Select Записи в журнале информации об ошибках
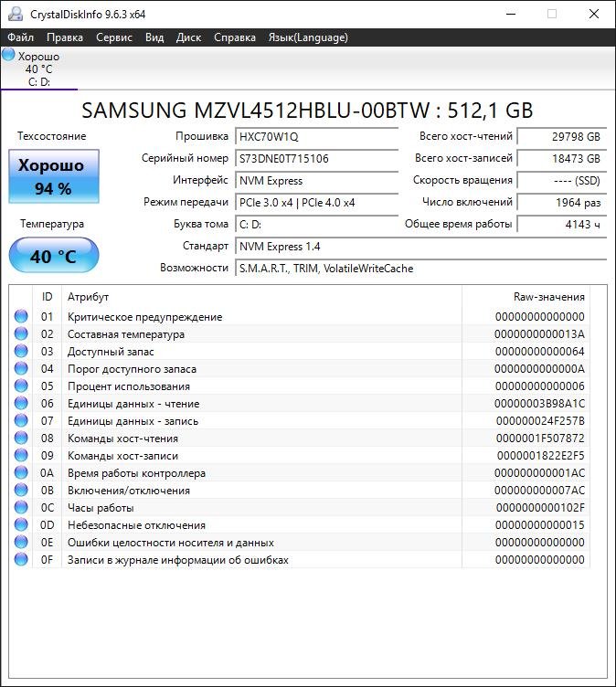616x687 pixels. (x=300, y=559)
